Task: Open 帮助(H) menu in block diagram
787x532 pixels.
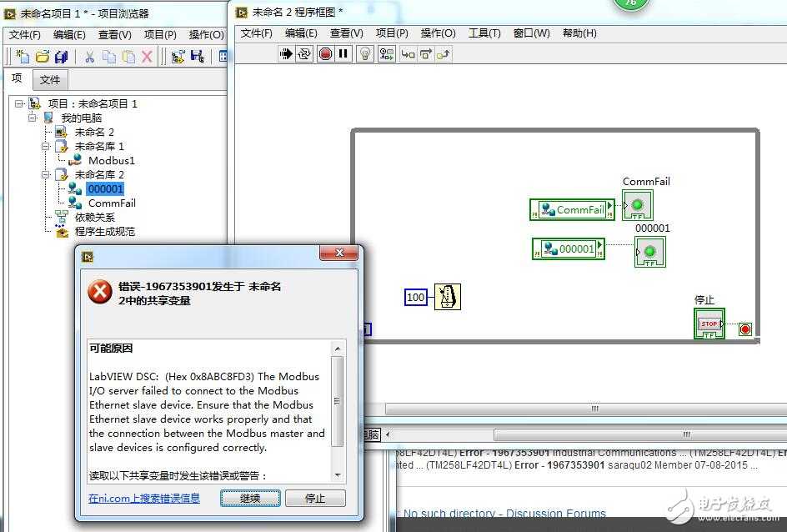Action: click(x=579, y=33)
